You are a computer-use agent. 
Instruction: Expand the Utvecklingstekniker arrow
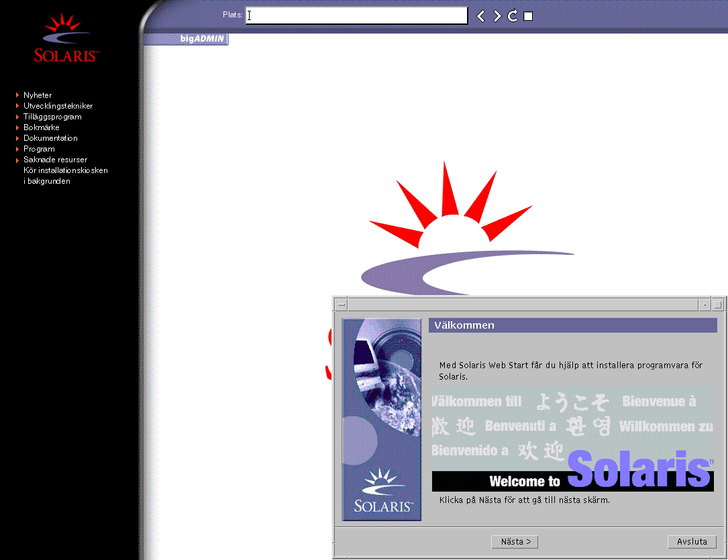[17, 106]
